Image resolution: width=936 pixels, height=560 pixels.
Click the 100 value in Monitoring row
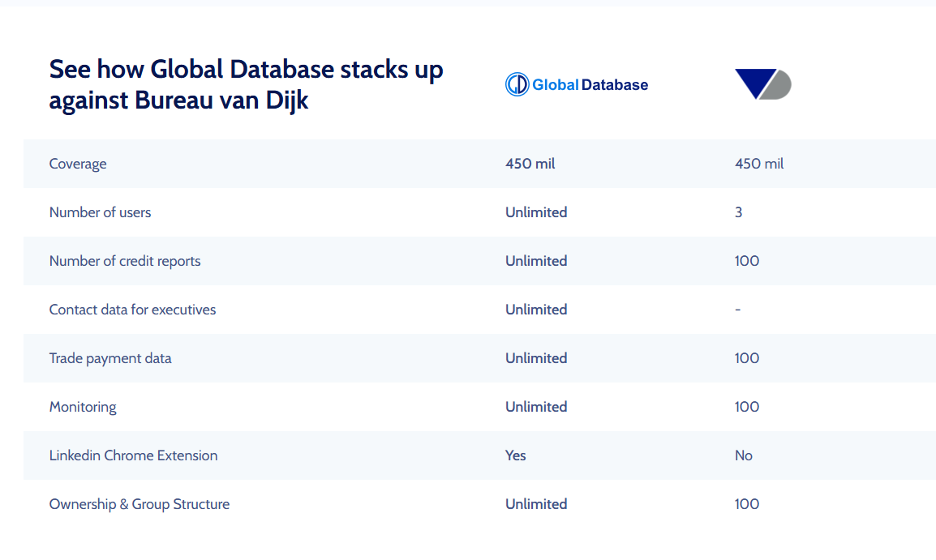click(x=747, y=407)
